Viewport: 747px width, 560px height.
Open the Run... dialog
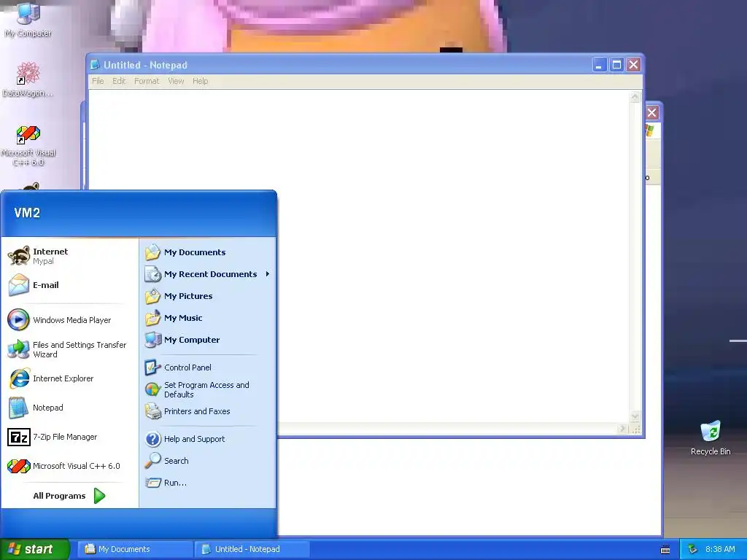pyautogui.click(x=208, y=483)
